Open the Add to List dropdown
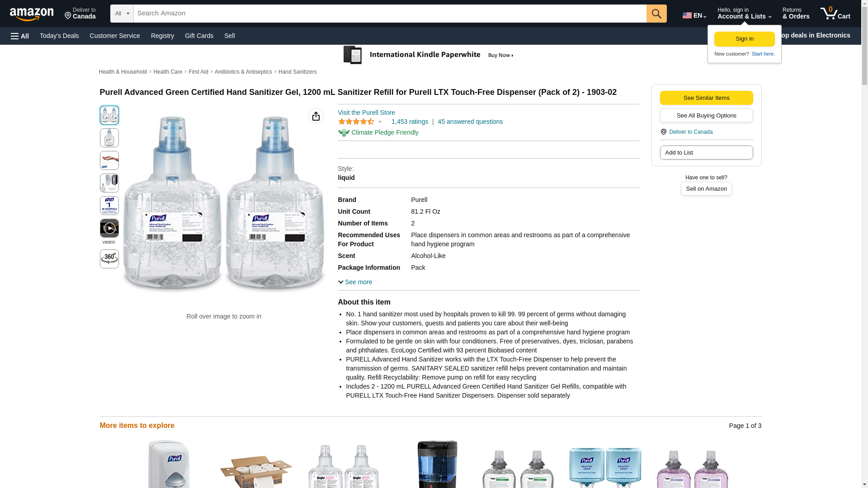868x488 pixels. [x=706, y=153]
